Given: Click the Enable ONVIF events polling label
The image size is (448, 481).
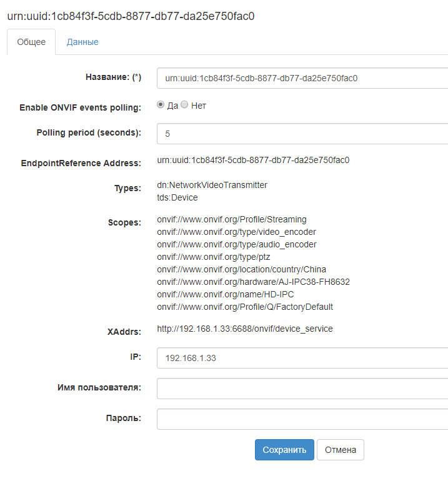Looking at the screenshot, I should (x=80, y=107).
